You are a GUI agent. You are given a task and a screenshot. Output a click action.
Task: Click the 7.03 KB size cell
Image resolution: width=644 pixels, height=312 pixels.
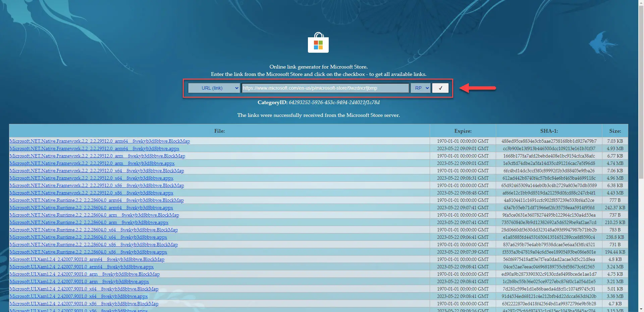[615, 141]
